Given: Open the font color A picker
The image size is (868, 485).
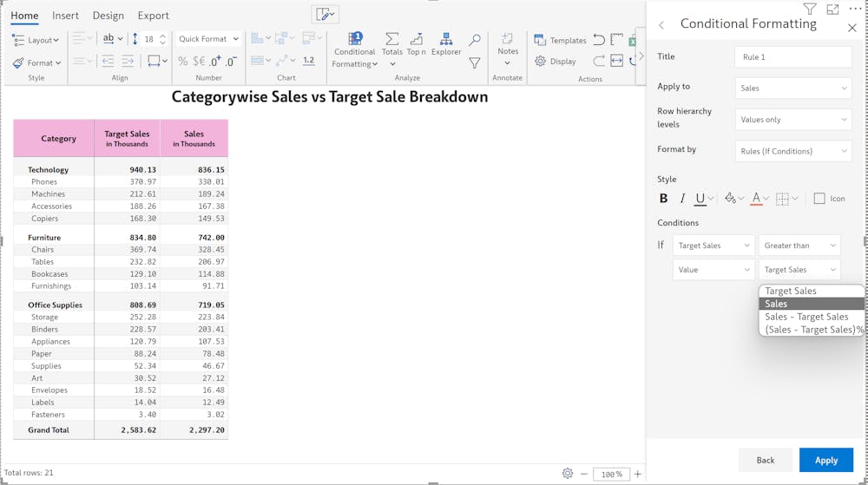Looking at the screenshot, I should click(x=759, y=199).
